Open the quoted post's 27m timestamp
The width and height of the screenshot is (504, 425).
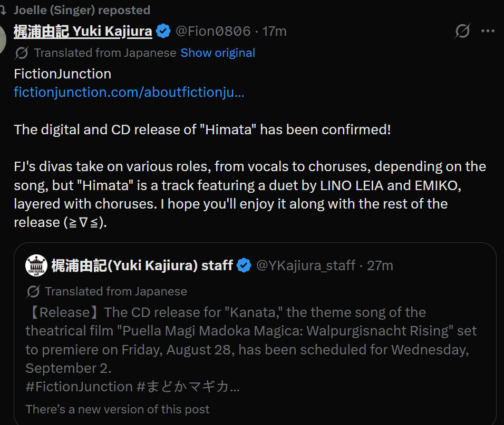pos(380,265)
